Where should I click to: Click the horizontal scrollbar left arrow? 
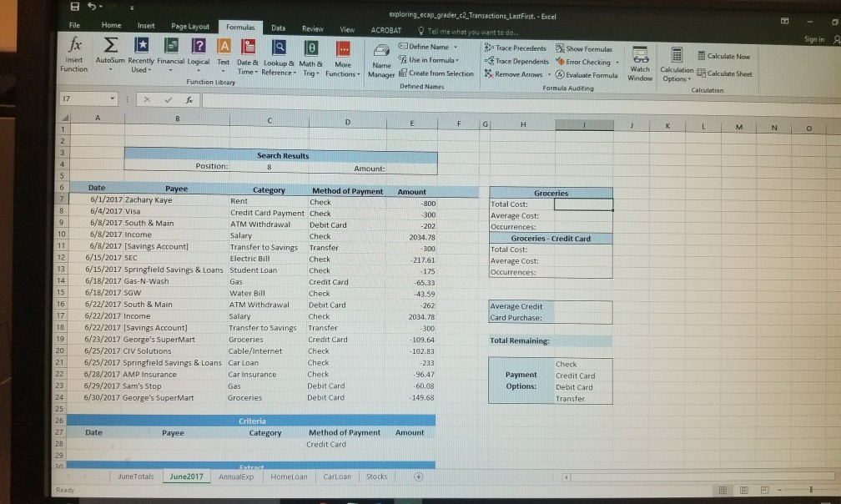click(x=567, y=476)
